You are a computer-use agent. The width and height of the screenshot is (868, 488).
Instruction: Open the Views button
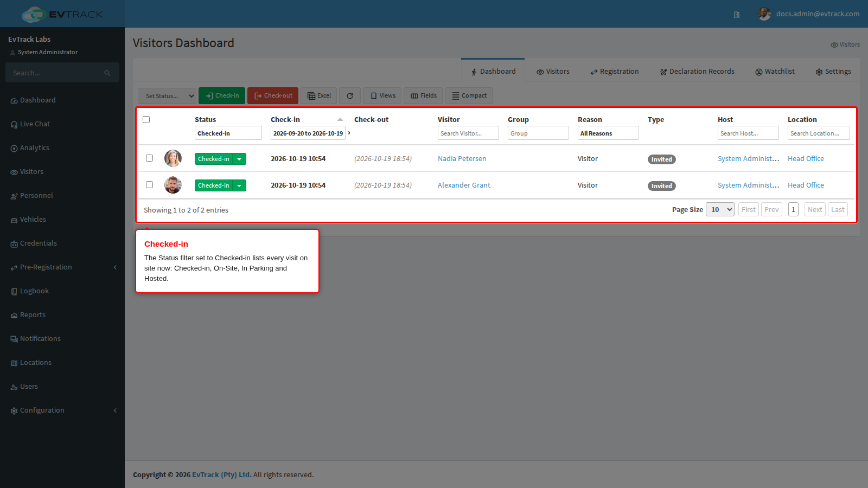click(x=382, y=95)
